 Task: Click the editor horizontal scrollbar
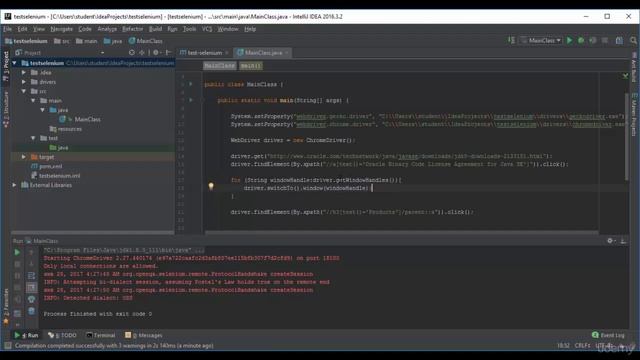402,233
